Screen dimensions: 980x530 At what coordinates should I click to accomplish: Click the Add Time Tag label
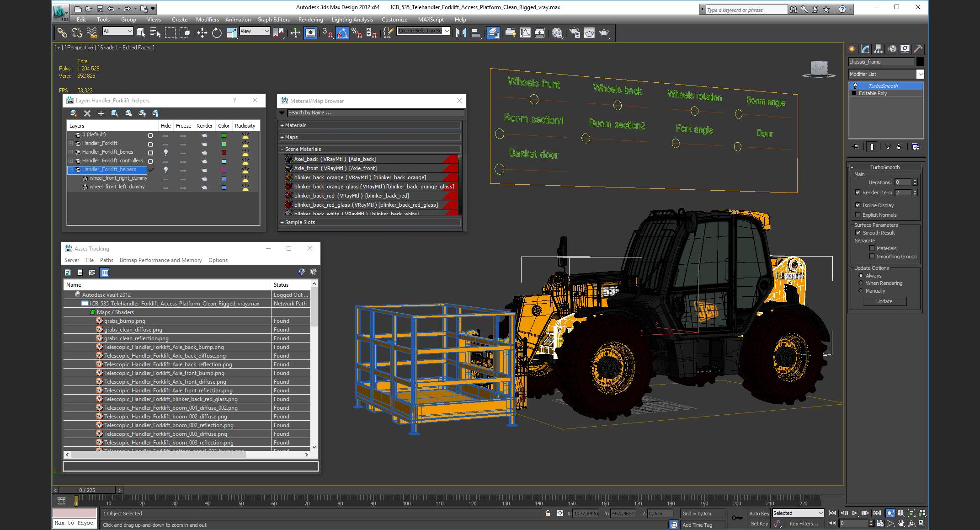(x=697, y=525)
